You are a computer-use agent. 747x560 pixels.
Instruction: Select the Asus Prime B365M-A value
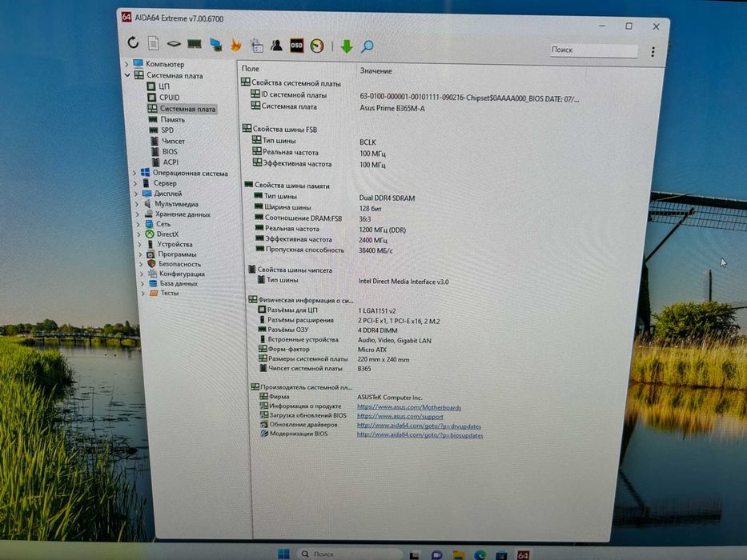[x=392, y=108]
